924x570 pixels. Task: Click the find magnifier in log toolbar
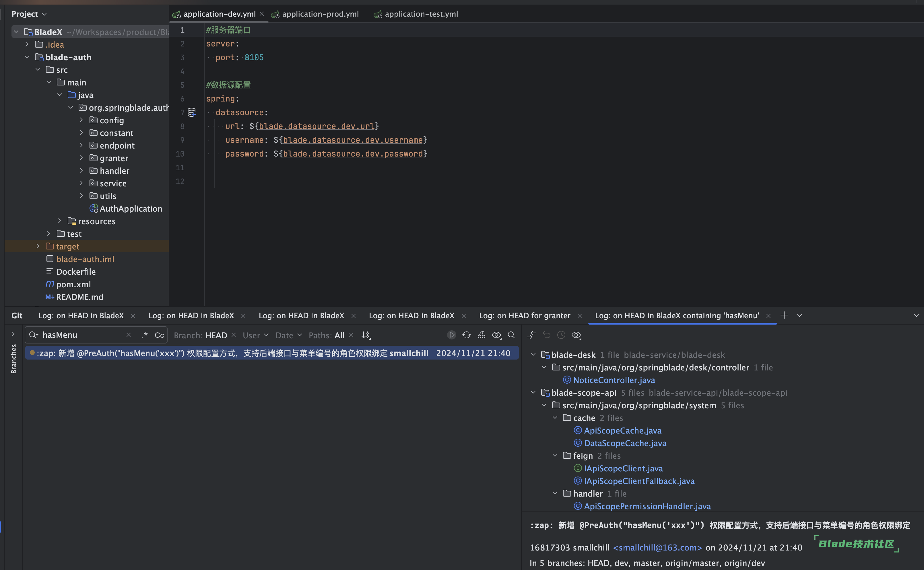511,335
